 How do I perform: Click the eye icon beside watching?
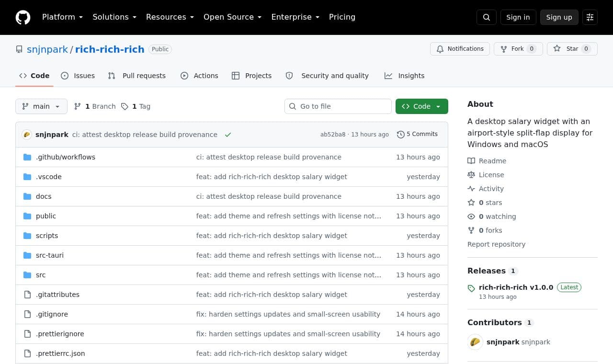[x=471, y=216]
